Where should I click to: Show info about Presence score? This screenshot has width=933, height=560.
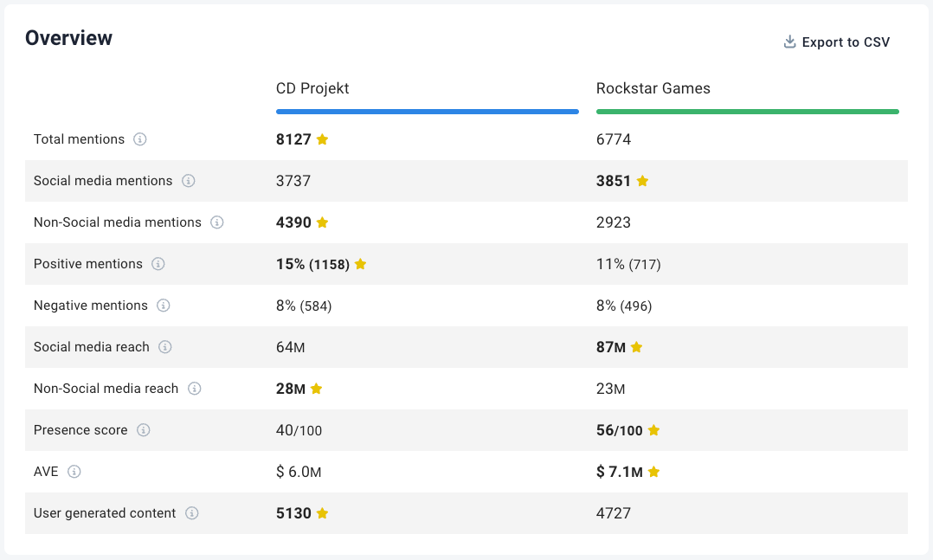[x=144, y=430]
